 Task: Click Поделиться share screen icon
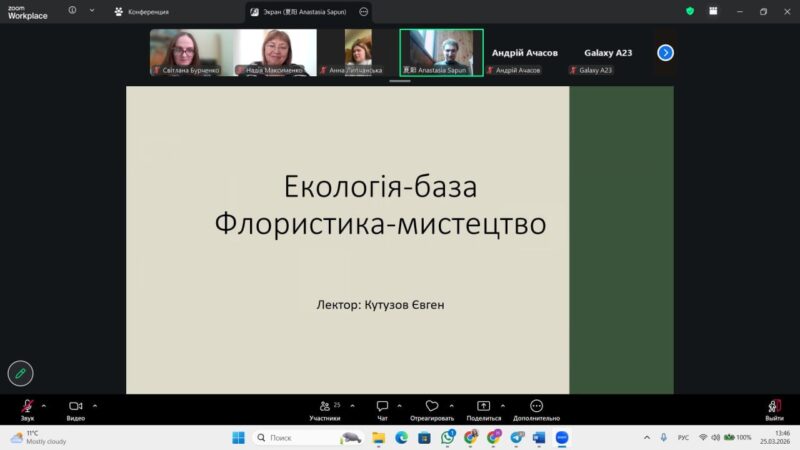point(483,406)
